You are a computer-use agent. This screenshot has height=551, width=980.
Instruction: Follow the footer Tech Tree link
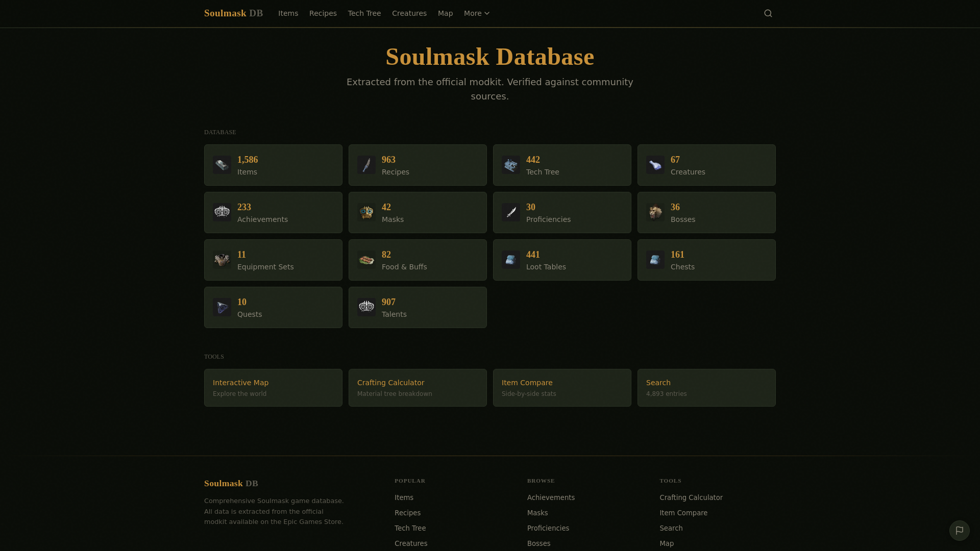[x=410, y=528]
